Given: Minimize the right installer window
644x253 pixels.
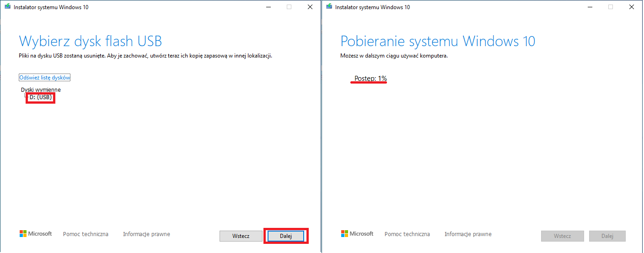Looking at the screenshot, I should pos(590,7).
